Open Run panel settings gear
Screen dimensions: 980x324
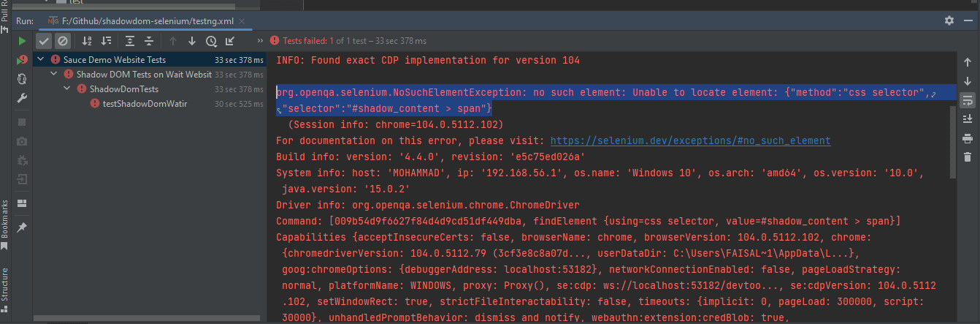[949, 21]
